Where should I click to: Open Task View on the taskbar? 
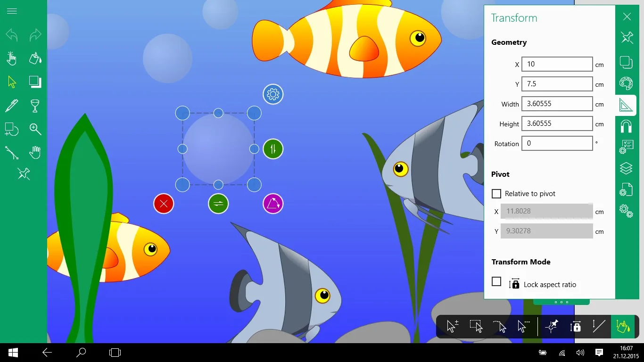click(x=115, y=352)
